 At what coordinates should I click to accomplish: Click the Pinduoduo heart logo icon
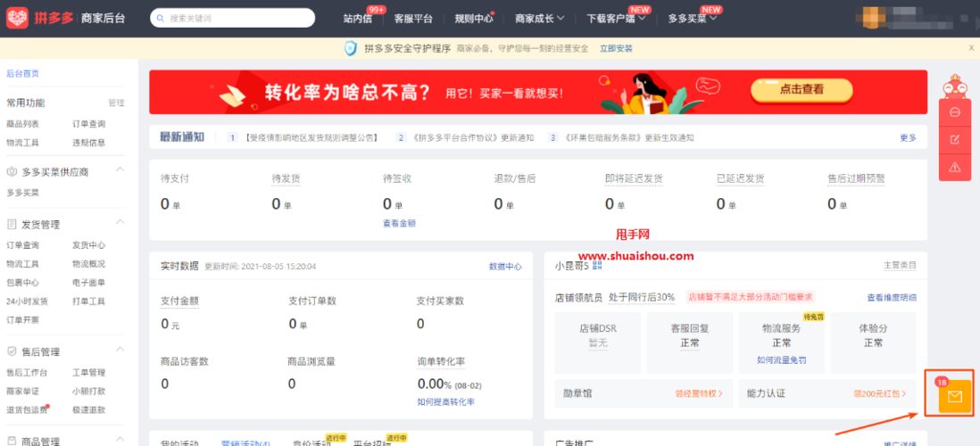pyautogui.click(x=17, y=18)
